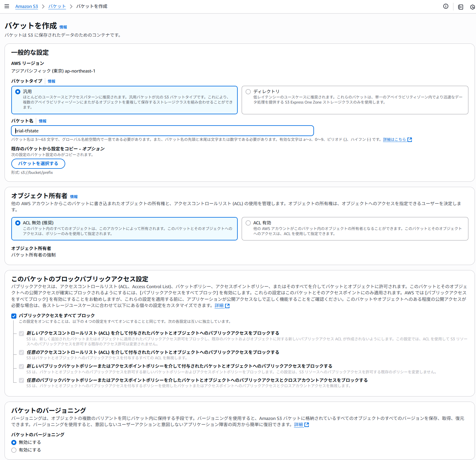The width and height of the screenshot is (476, 460).
Task: Click the バケット所有者の強制 text
Action: (33, 255)
